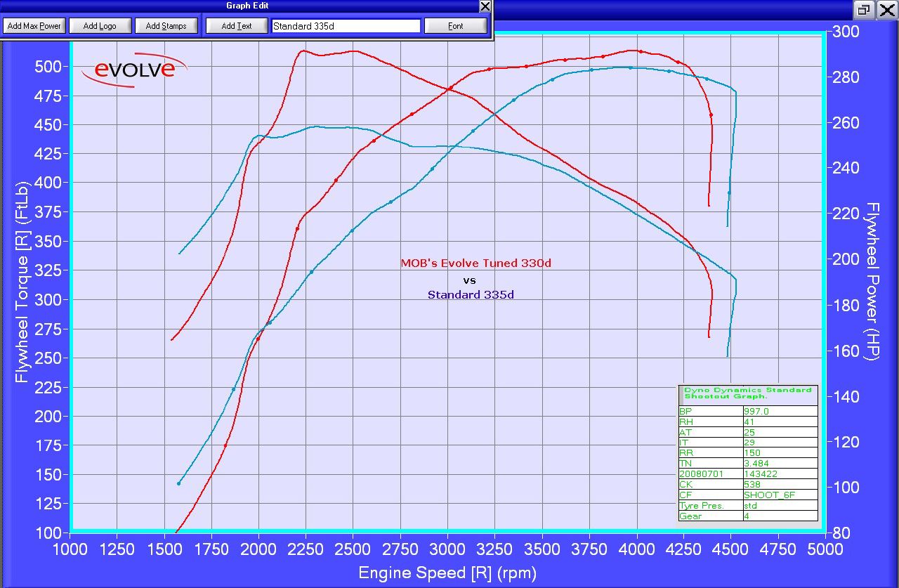
Task: Click the Add Text button
Action: [237, 26]
